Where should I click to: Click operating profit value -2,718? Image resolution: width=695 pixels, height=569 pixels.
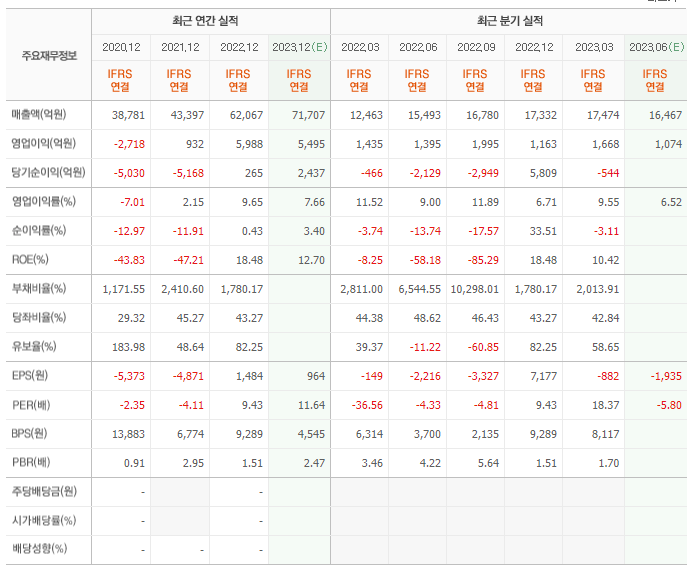tap(129, 144)
